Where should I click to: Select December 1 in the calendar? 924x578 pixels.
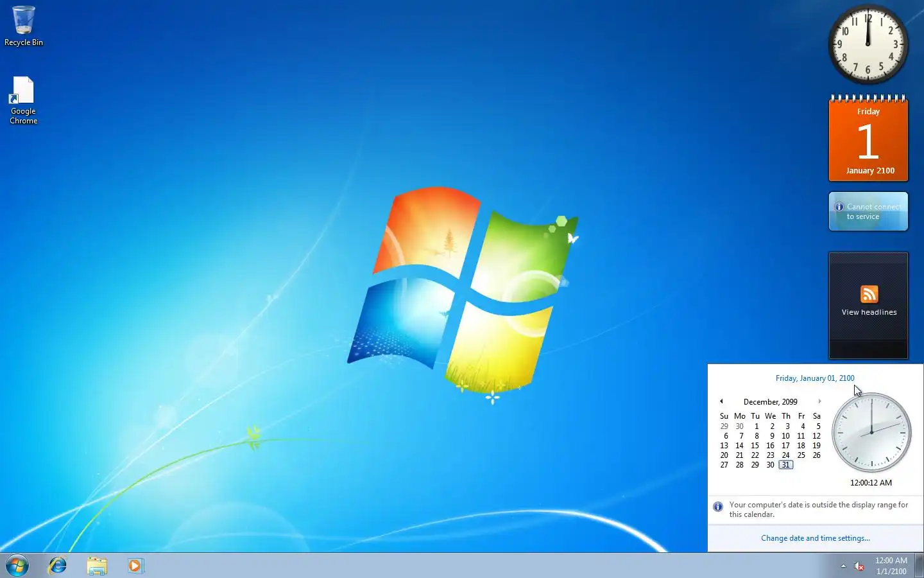pos(756,426)
